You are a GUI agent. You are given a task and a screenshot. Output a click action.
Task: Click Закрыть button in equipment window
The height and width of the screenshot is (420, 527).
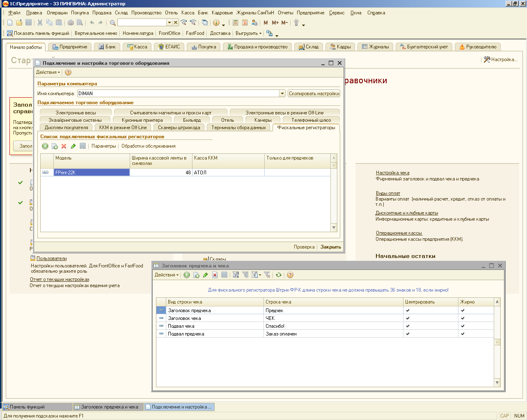pyautogui.click(x=331, y=247)
